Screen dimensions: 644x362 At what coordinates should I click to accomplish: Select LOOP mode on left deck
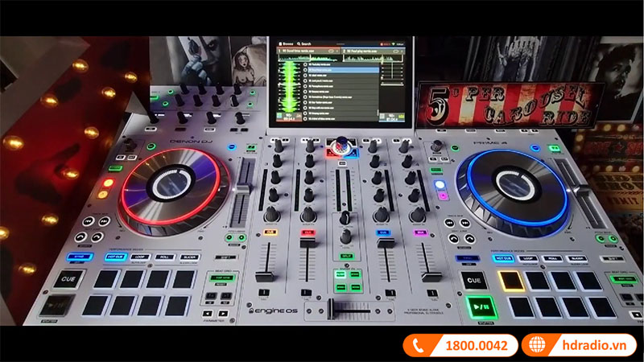tap(139, 257)
